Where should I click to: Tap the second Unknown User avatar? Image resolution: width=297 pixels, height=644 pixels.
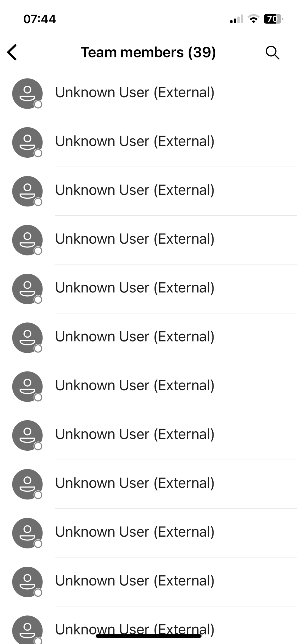27,142
